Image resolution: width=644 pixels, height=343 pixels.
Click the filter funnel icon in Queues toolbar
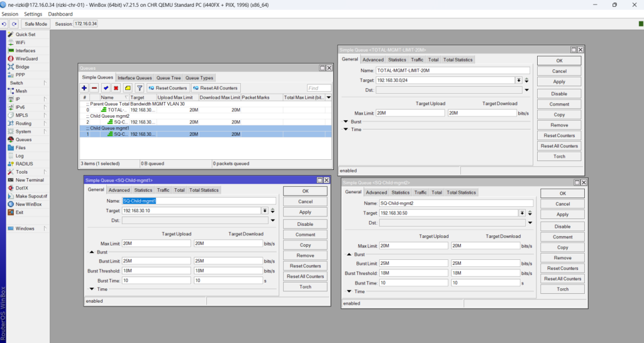[x=140, y=88]
